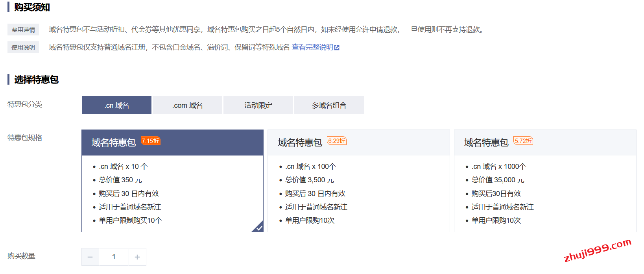Click the 费用详情 label tag
This screenshot has width=644, height=274.
click(x=23, y=30)
